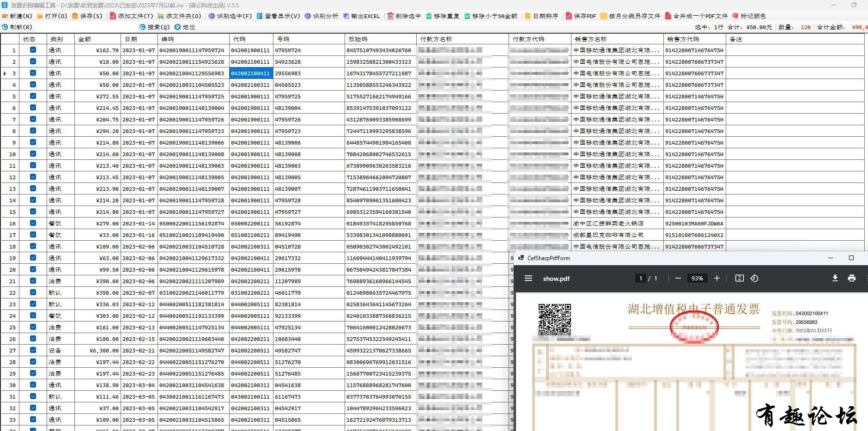Delete selected rows via 删除选中
868x431 pixels.
[404, 16]
